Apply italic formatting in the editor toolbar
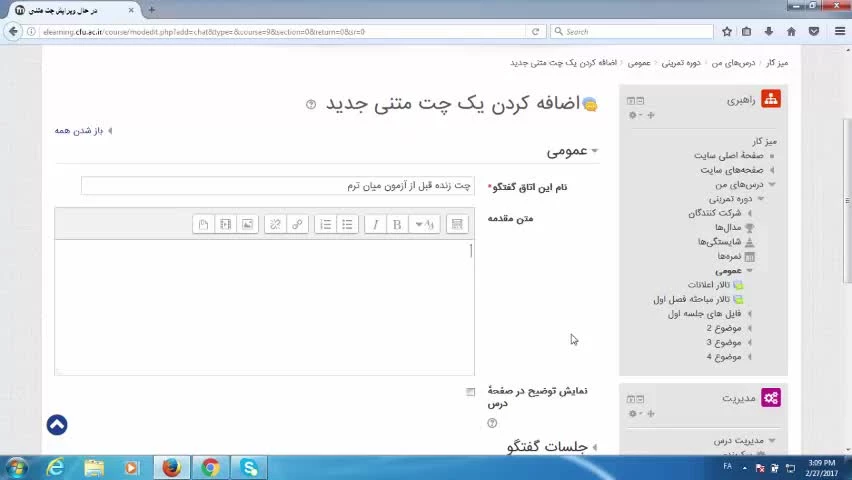 375,225
